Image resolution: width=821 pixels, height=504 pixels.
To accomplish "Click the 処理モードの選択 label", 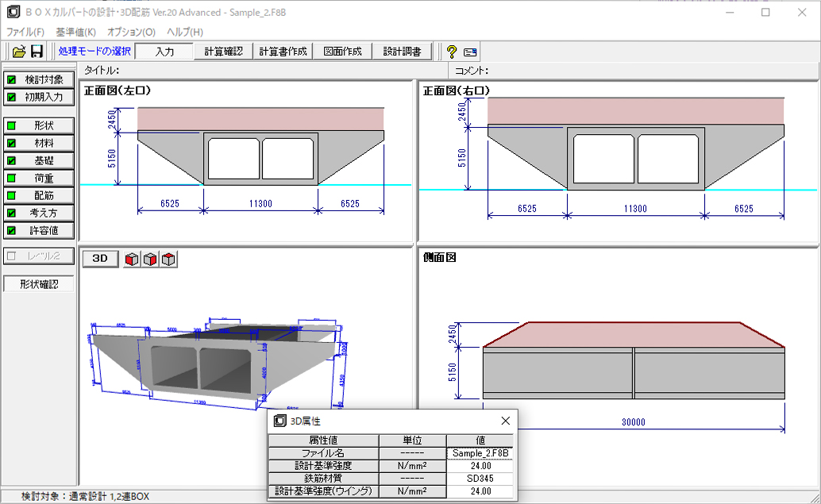I will [x=94, y=52].
